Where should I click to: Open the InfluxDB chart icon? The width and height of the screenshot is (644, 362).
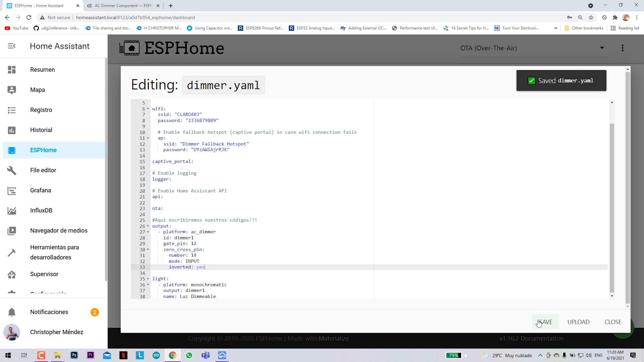click(x=12, y=210)
